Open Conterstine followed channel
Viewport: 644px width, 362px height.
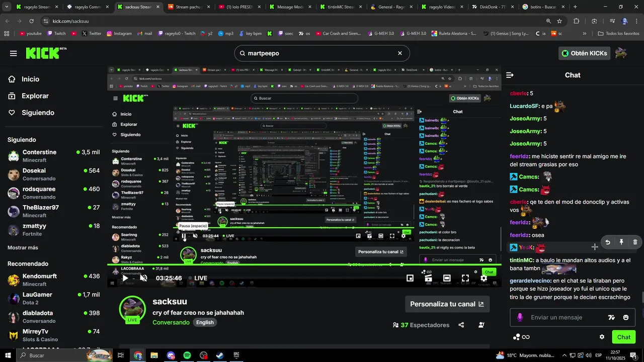coord(53,156)
